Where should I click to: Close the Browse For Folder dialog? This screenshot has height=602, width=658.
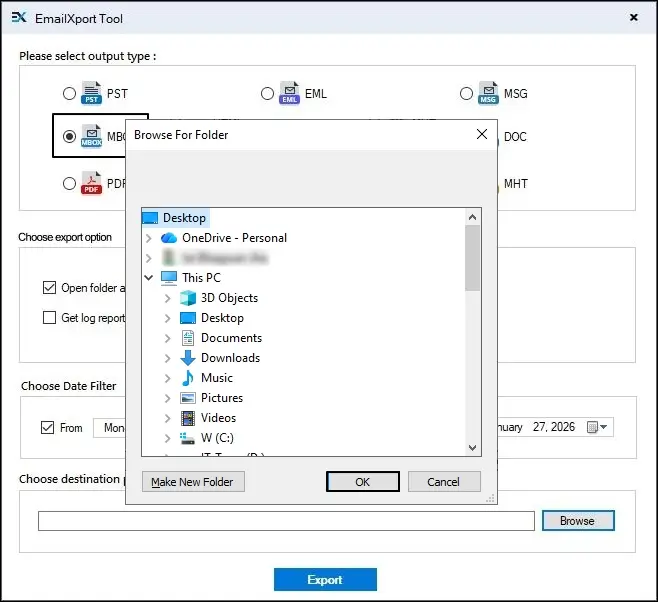[482, 134]
